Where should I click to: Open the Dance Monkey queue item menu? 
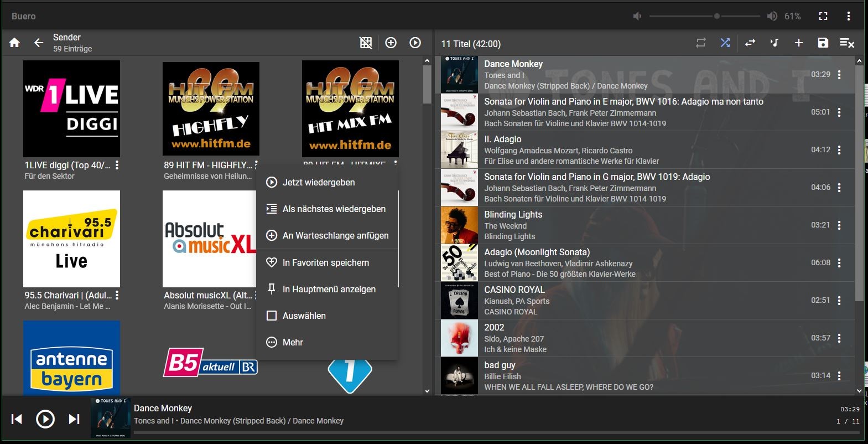pos(839,75)
